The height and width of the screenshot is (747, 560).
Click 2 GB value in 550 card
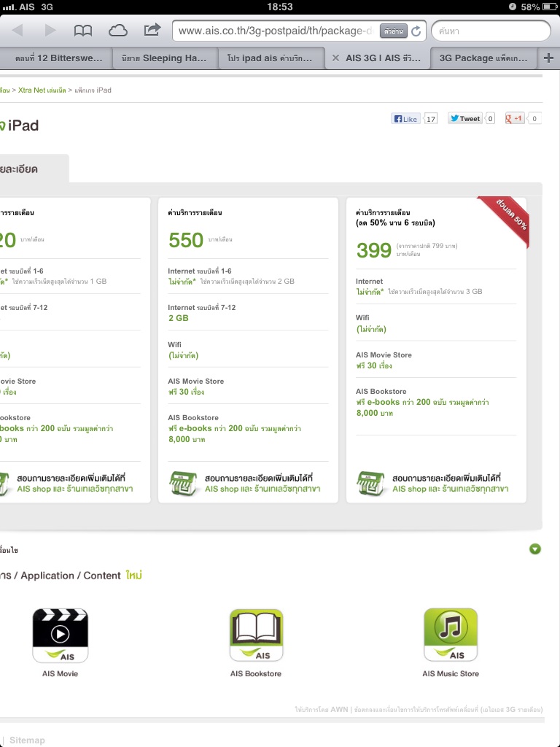[x=179, y=318]
